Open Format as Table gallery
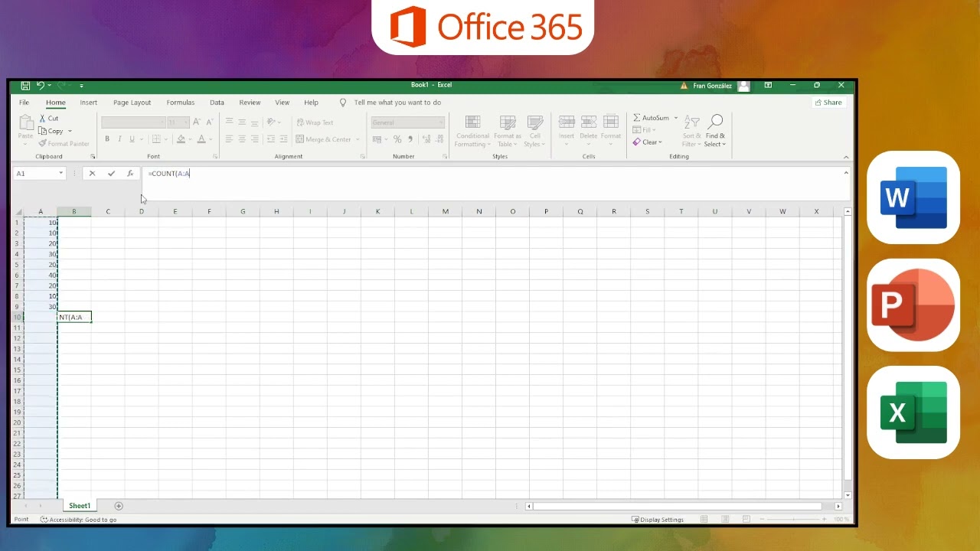The image size is (980, 551). tap(508, 132)
